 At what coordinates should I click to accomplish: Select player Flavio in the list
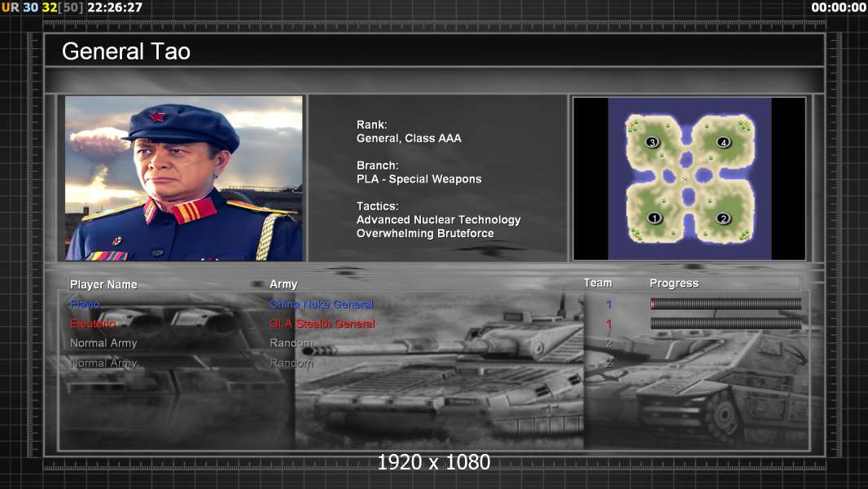85,304
